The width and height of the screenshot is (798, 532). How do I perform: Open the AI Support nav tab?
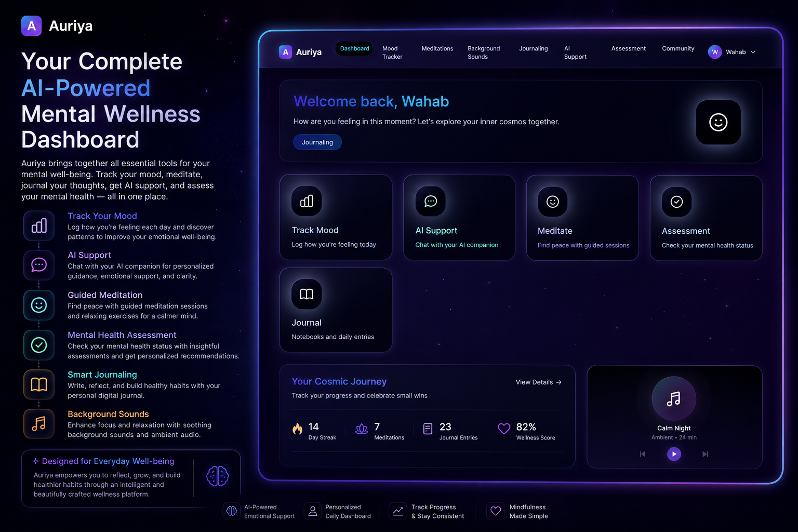[575, 52]
